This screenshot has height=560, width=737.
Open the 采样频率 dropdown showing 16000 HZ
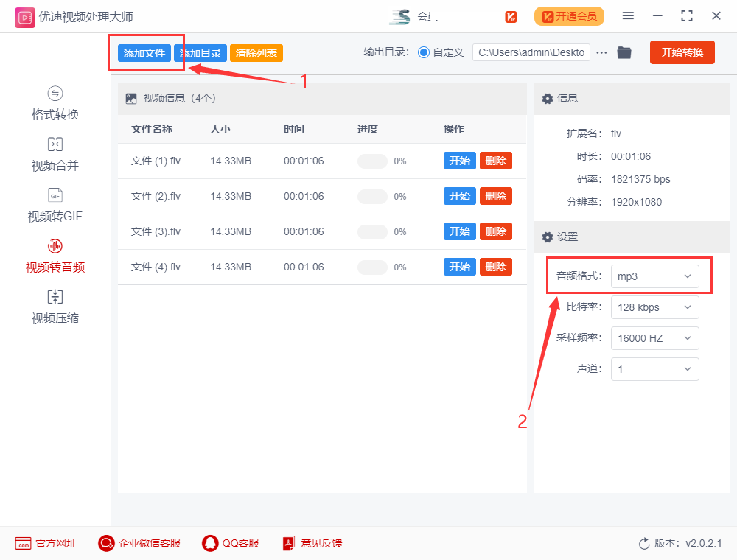click(654, 338)
